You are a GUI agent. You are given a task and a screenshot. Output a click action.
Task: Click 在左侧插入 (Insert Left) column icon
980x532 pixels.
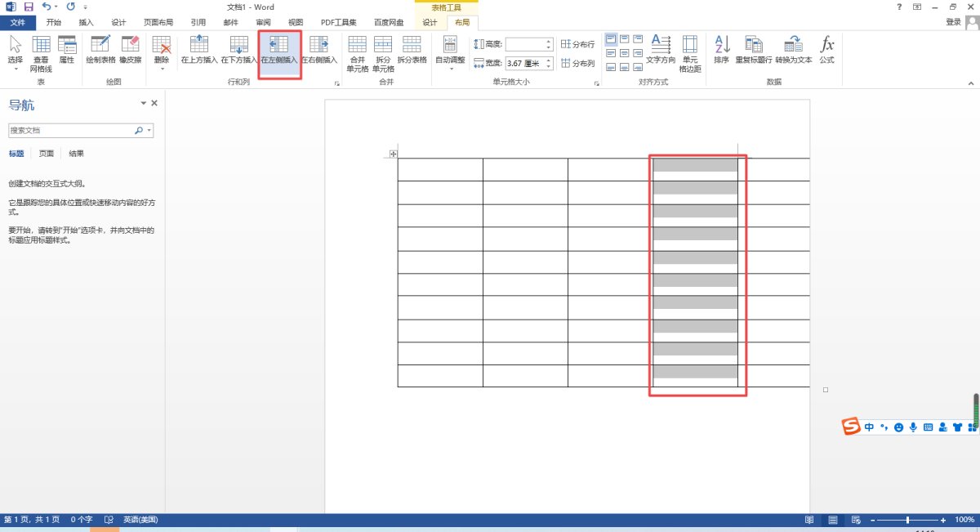(x=279, y=46)
